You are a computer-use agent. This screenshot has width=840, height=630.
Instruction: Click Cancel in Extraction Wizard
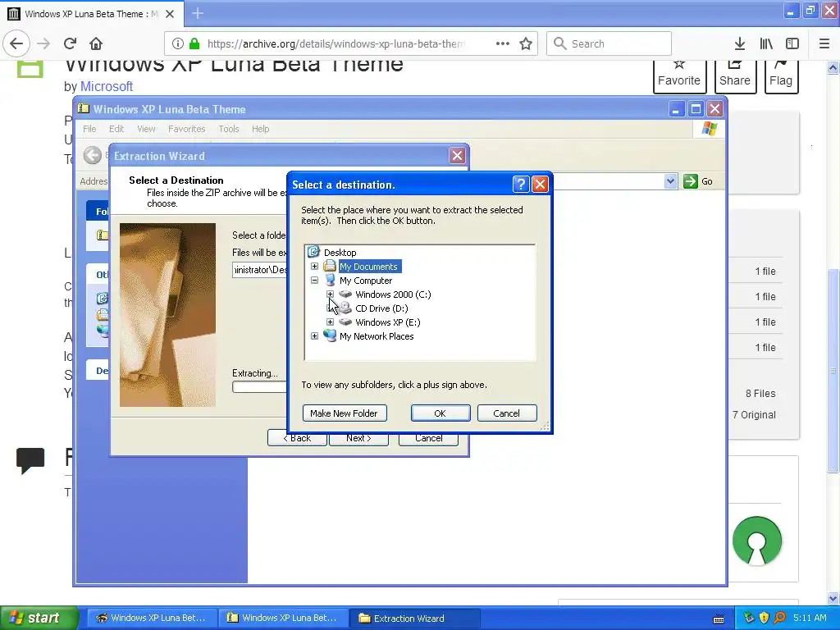point(428,439)
